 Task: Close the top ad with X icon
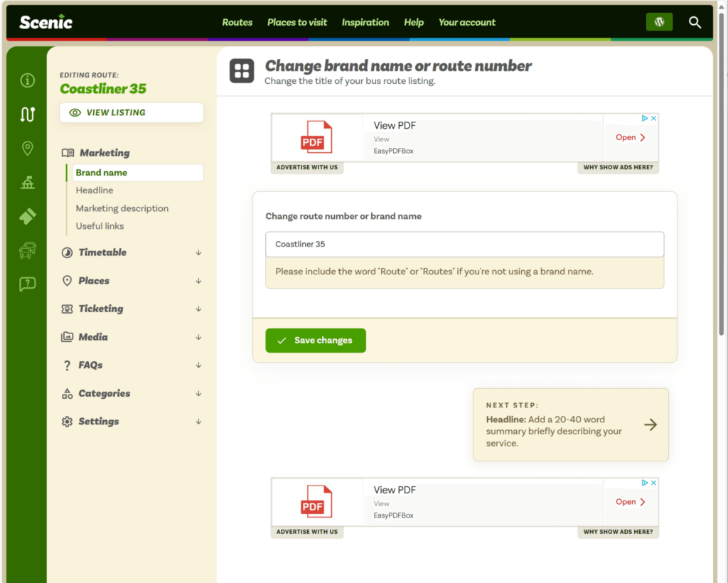[x=653, y=118]
